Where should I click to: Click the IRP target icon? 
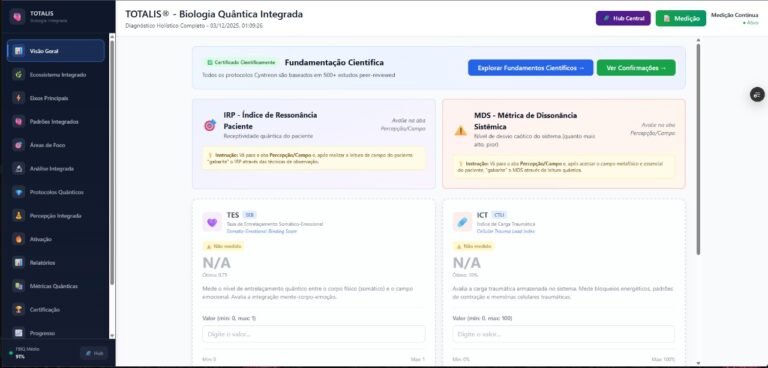pos(210,125)
